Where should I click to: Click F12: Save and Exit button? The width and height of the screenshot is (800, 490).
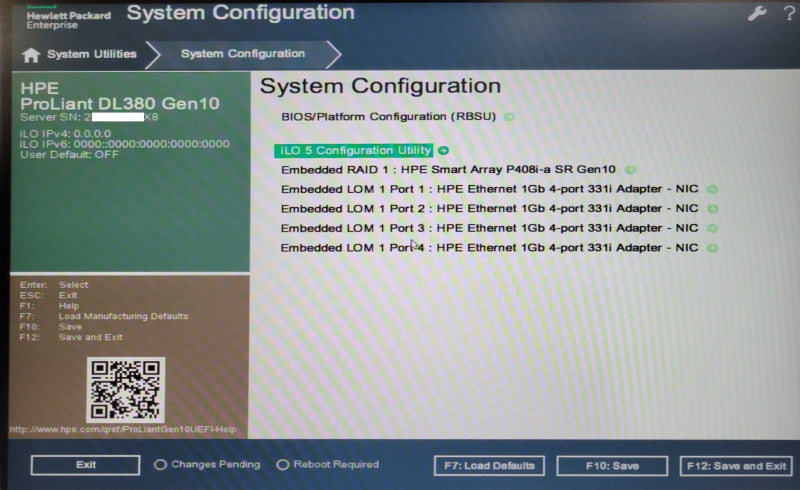[736, 466]
